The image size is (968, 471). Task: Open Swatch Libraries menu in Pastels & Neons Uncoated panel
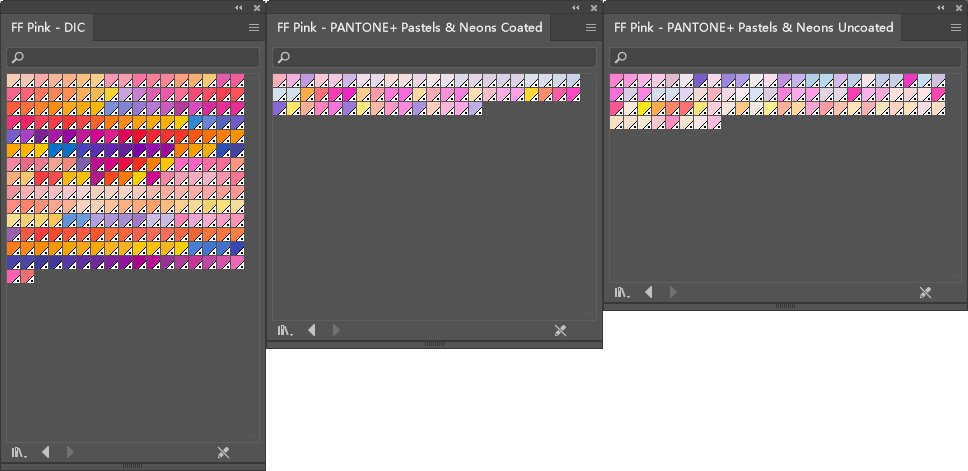pos(621,292)
